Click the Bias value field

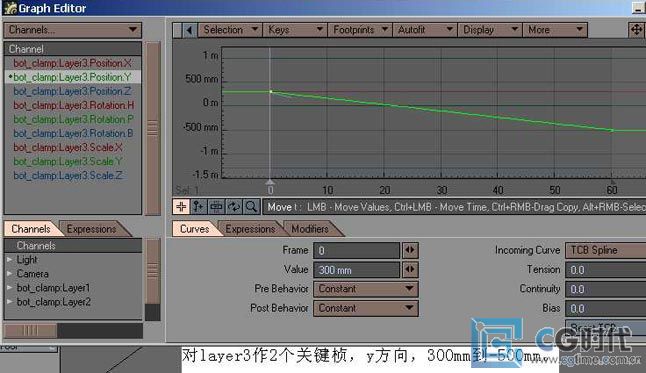[606, 308]
